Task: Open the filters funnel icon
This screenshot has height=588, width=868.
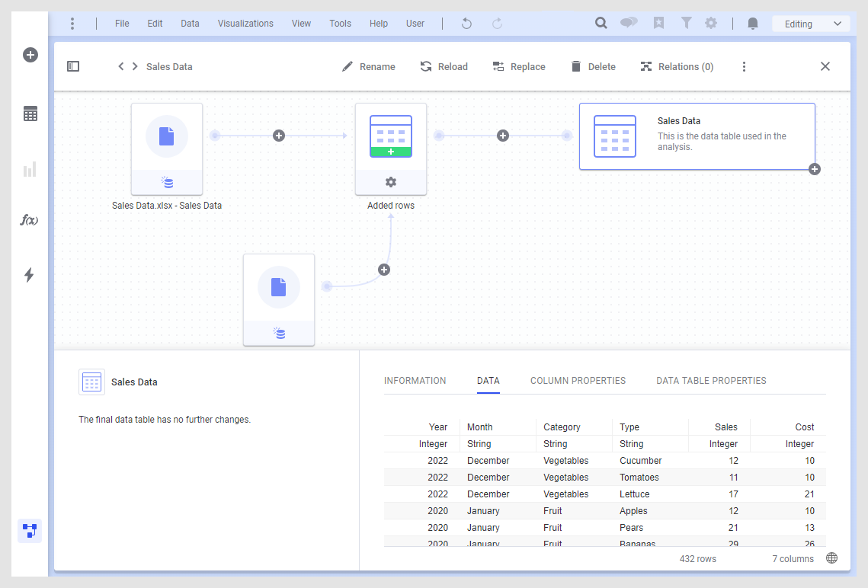Action: tap(687, 23)
